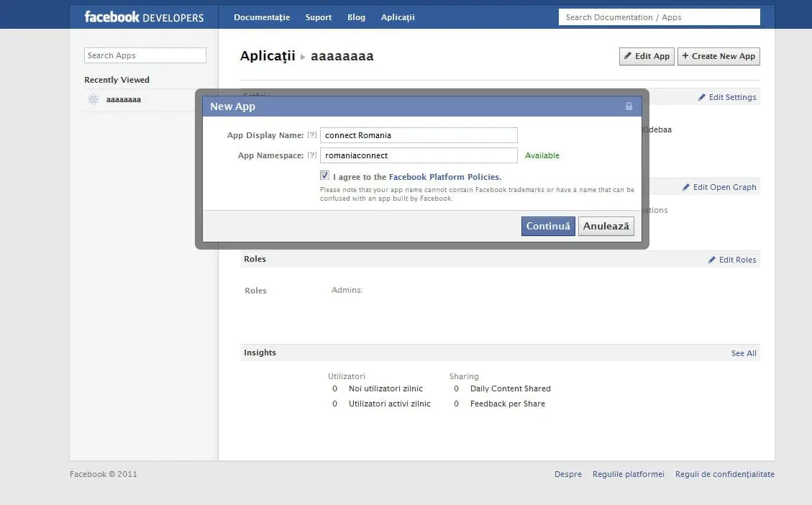Cancel the dialog with Anulează
Image resolution: width=812 pixels, height=505 pixels.
point(606,227)
